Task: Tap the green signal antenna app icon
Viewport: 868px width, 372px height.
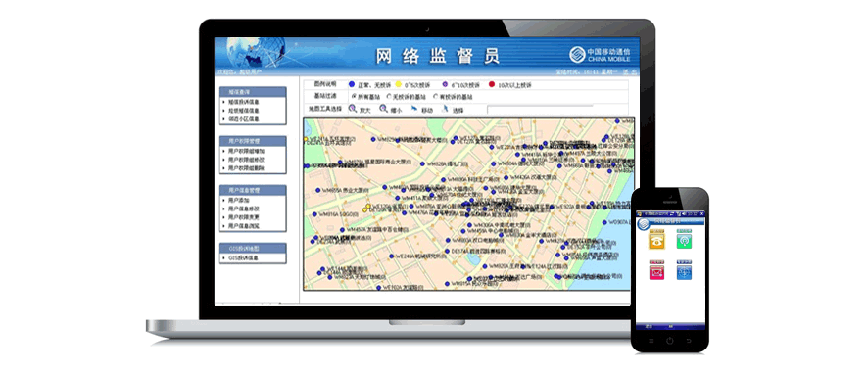Action: (684, 241)
